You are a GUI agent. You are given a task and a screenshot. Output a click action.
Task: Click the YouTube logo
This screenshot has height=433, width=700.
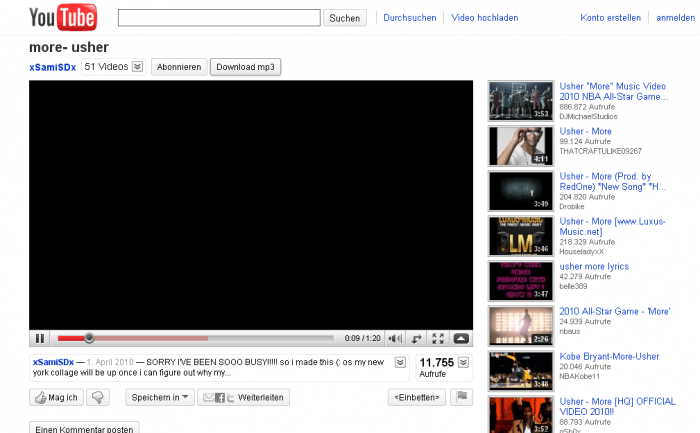(63, 18)
